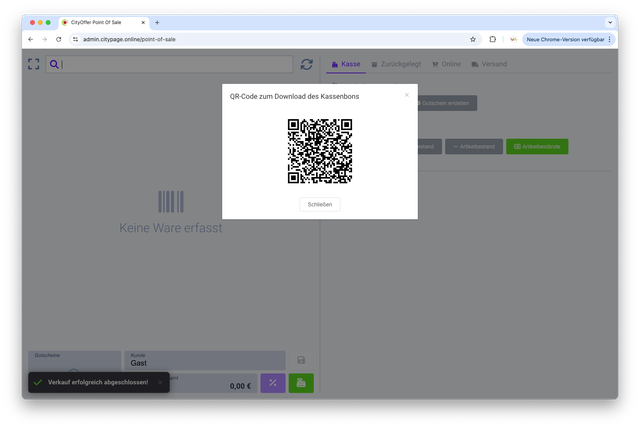Viewport: 640px width, 428px height.
Task: Dismiss the success notification toast
Action: pos(160,382)
